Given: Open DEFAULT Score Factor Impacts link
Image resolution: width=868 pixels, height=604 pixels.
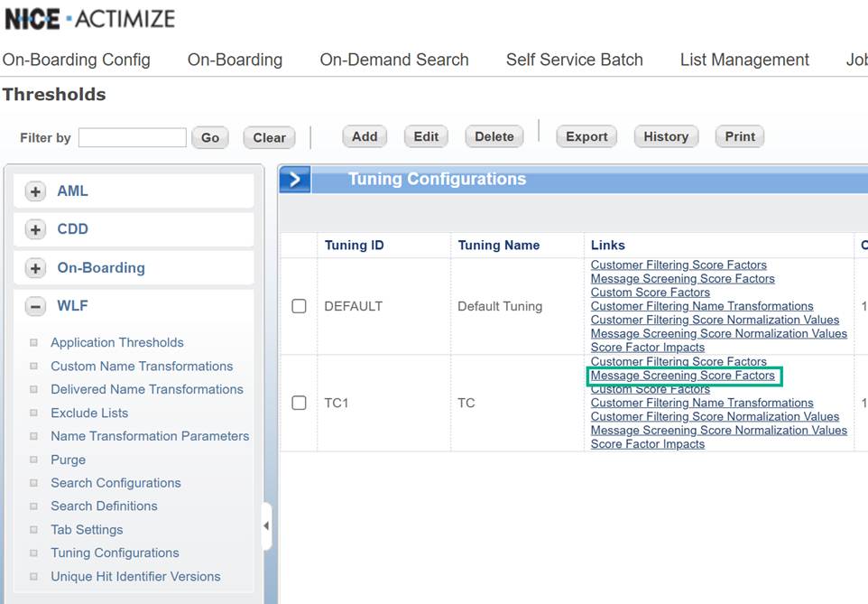Looking at the screenshot, I should [648, 348].
